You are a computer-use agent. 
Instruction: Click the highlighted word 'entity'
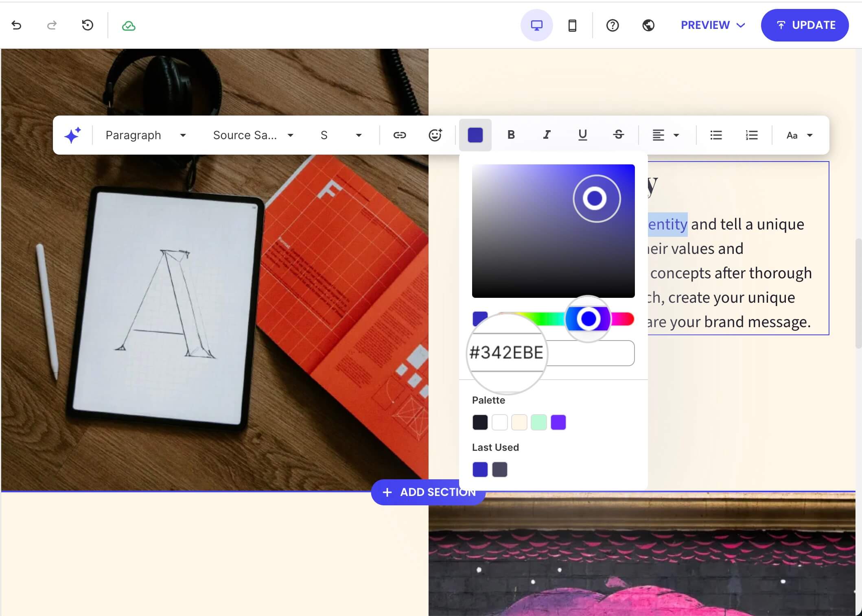pyautogui.click(x=667, y=224)
